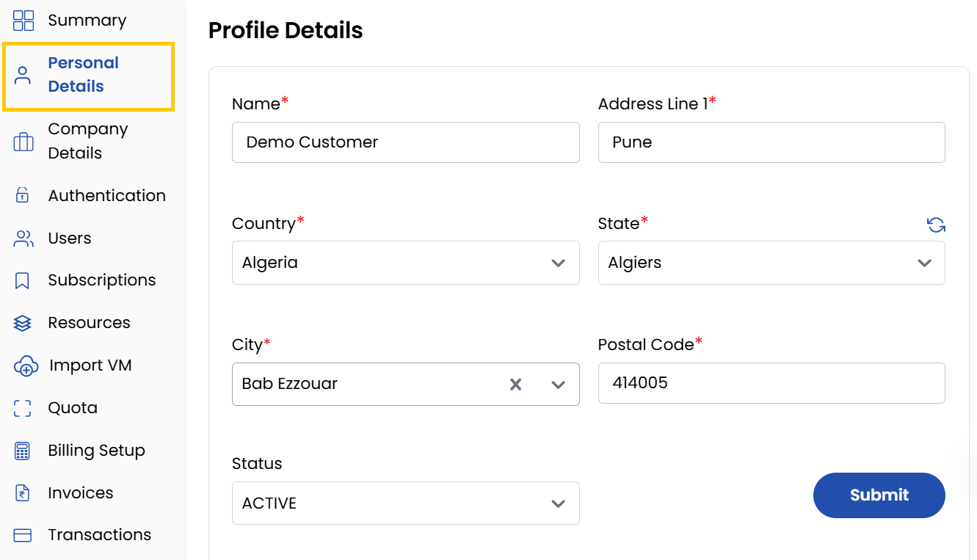Image resolution: width=977 pixels, height=560 pixels.
Task: Clear the City selection with the X
Action: pyautogui.click(x=516, y=383)
